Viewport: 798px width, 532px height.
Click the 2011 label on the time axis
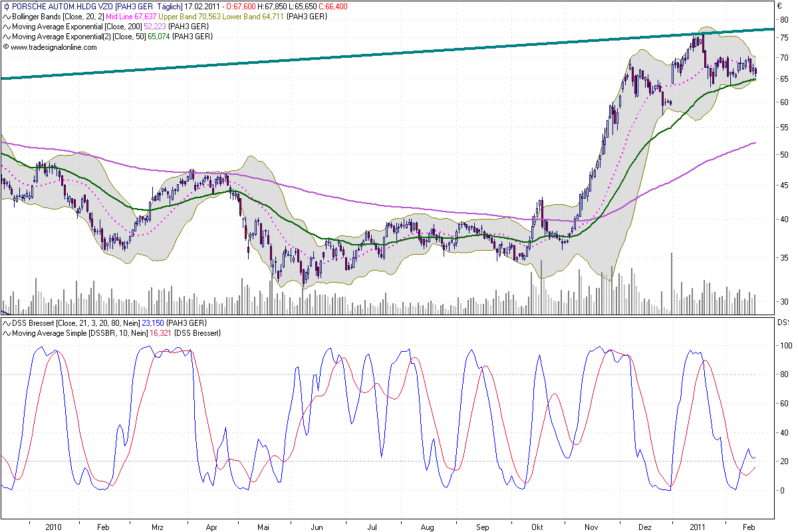click(x=698, y=527)
